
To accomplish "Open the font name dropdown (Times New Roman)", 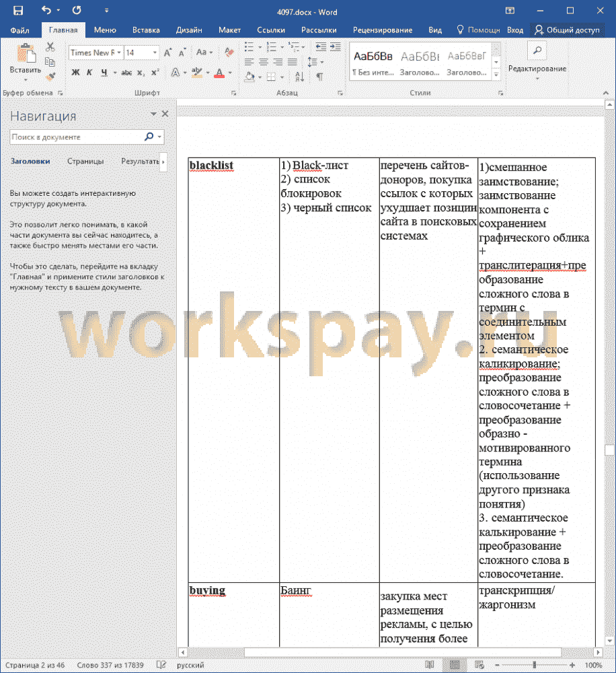I will [119, 52].
